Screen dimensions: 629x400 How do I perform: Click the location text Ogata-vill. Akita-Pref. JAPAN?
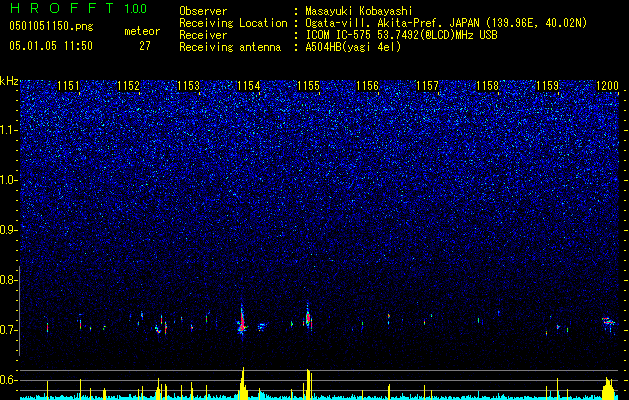pos(392,23)
